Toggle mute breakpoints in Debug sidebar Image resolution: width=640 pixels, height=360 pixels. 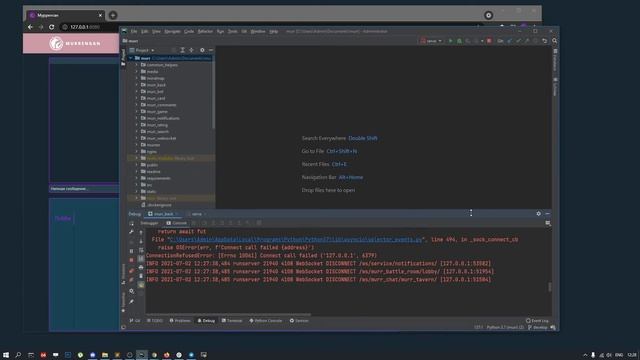coord(131,280)
